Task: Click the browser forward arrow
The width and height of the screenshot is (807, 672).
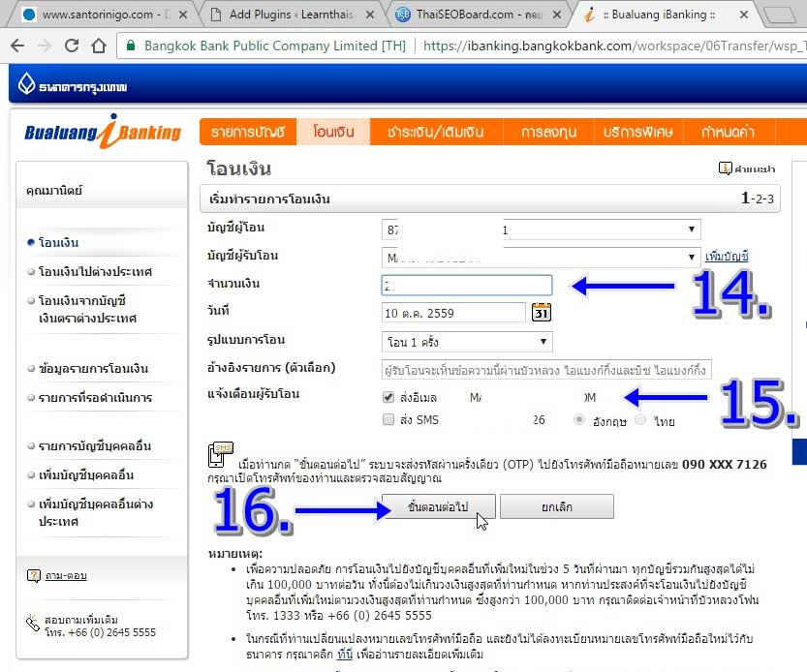Action: pyautogui.click(x=45, y=46)
